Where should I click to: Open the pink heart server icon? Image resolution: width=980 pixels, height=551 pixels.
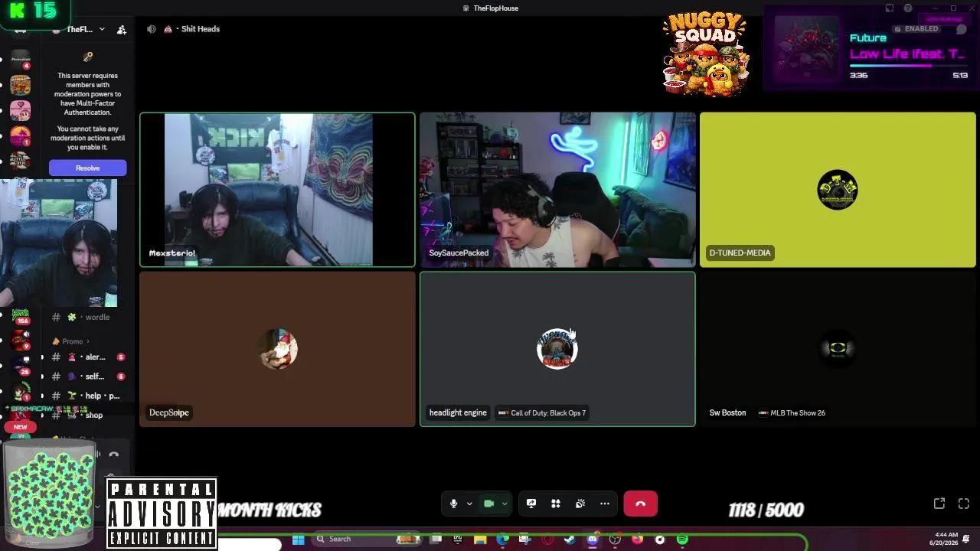(x=20, y=110)
